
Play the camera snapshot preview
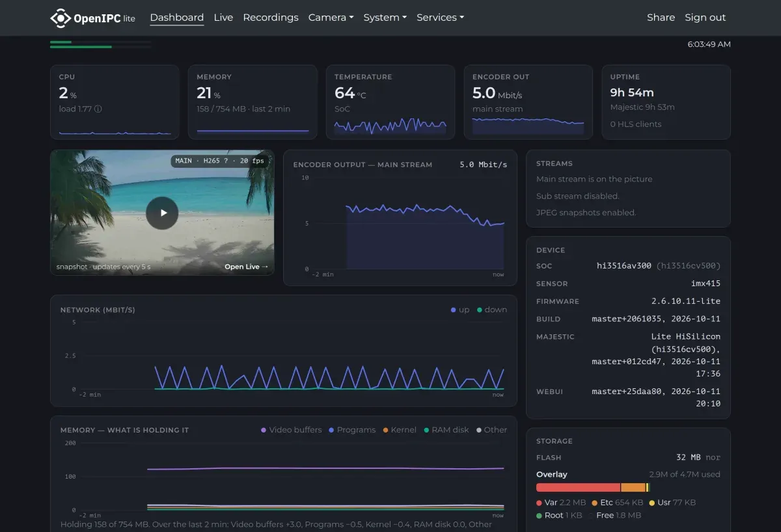click(x=162, y=213)
